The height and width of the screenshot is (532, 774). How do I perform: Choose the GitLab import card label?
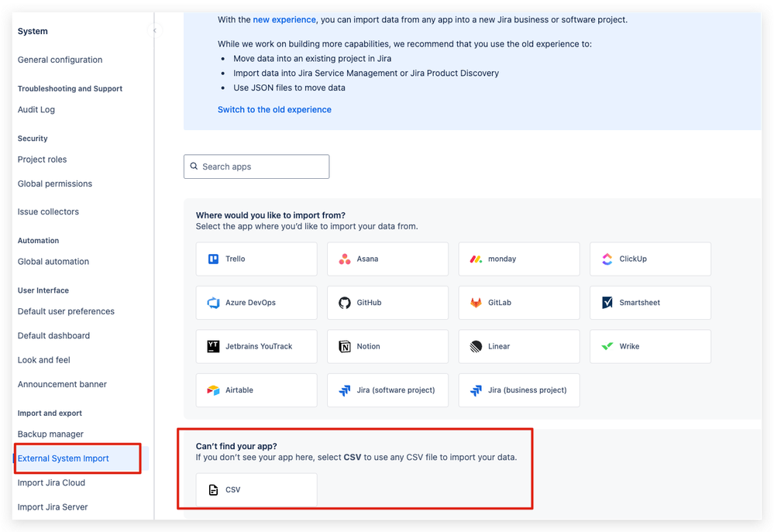pos(500,303)
